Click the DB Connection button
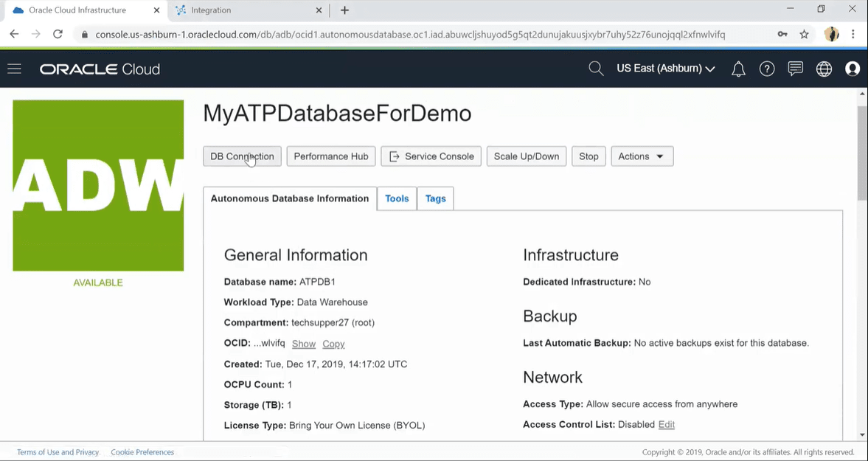Viewport: 868px width, 461px height. point(242,156)
